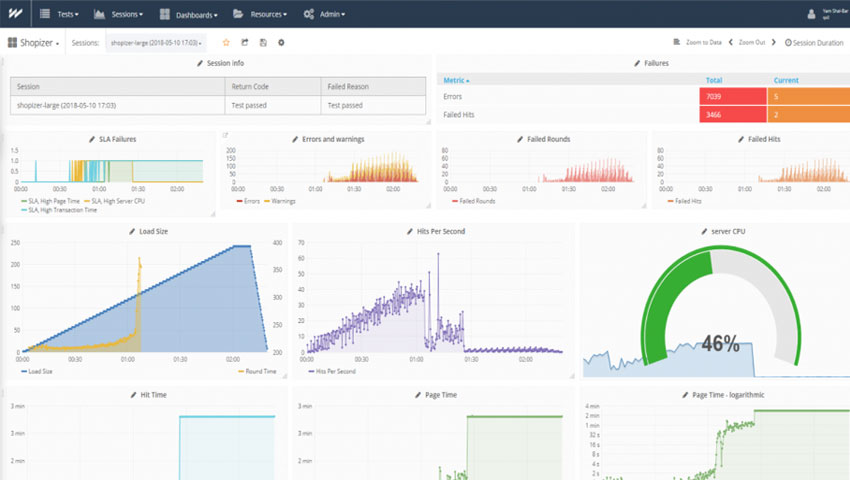Click the share dashboard icon
Screen dimensions: 850x480
[244, 43]
